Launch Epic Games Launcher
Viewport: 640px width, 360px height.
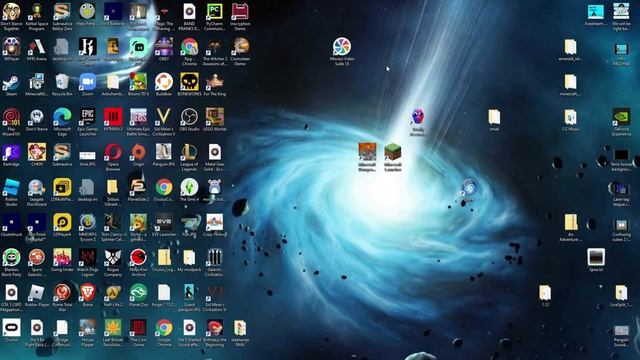87,117
